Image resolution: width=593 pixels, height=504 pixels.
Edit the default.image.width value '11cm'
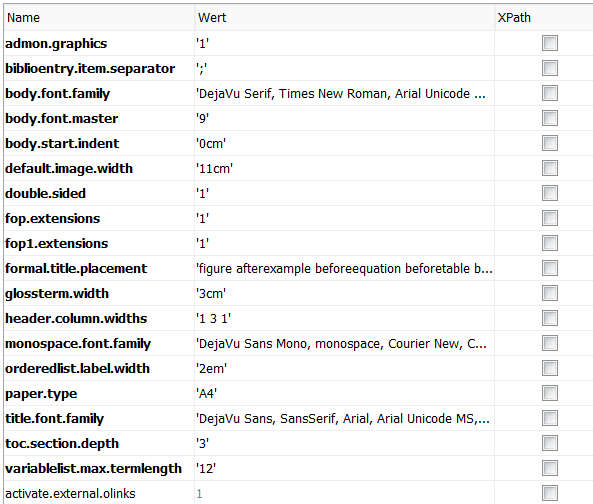[x=344, y=168]
